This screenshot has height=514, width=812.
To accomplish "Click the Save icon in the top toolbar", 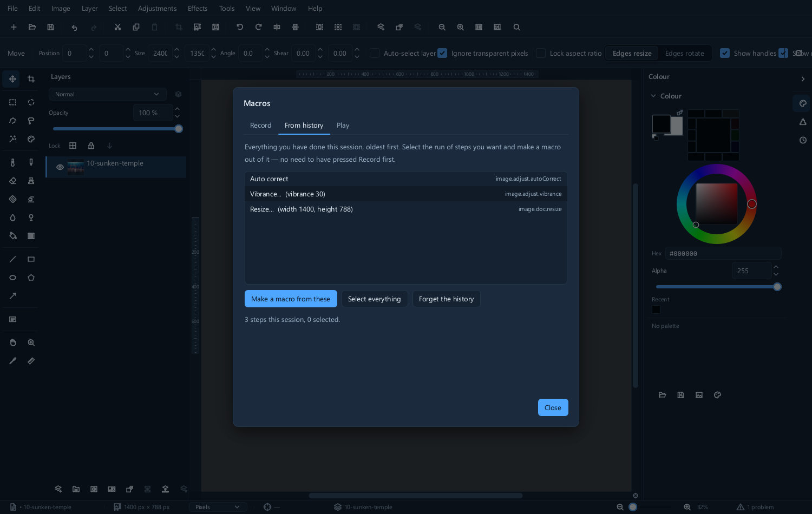I will [50, 27].
